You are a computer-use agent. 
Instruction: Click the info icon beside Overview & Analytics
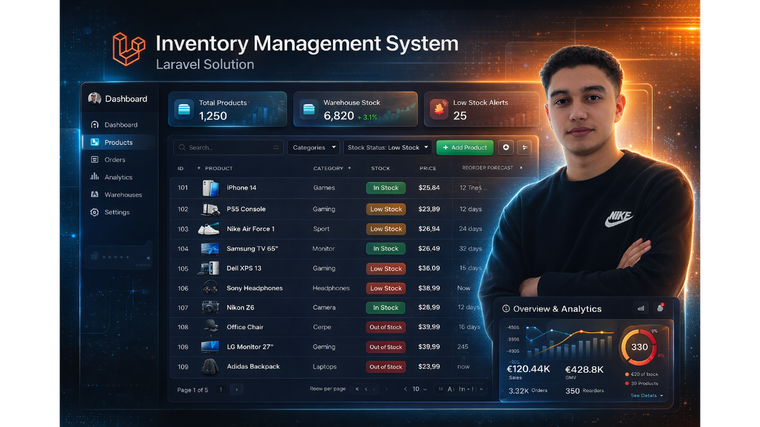[x=506, y=309]
